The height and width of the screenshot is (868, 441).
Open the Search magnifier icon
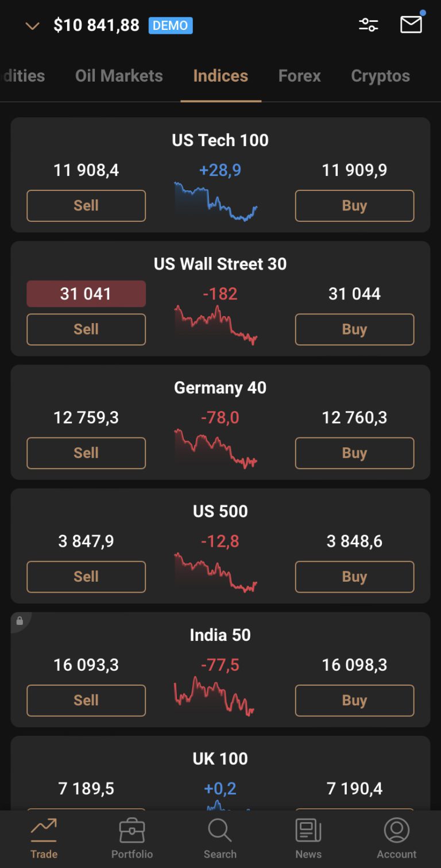pyautogui.click(x=220, y=831)
